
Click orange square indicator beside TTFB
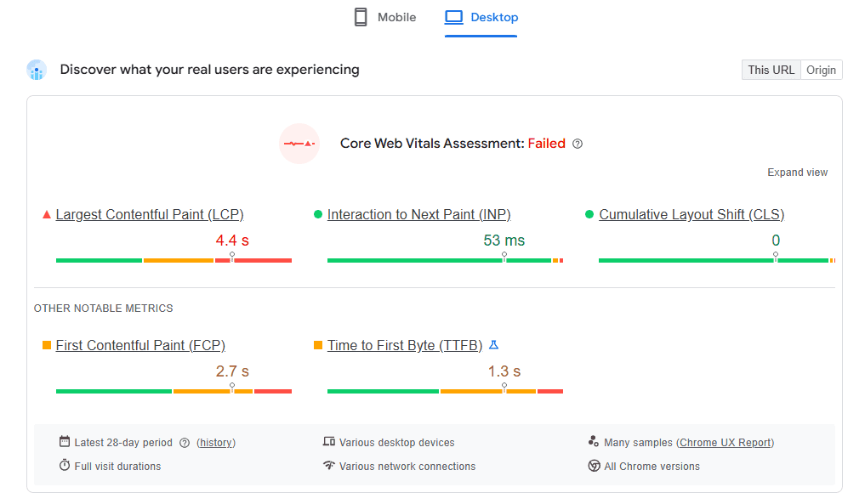click(x=318, y=345)
